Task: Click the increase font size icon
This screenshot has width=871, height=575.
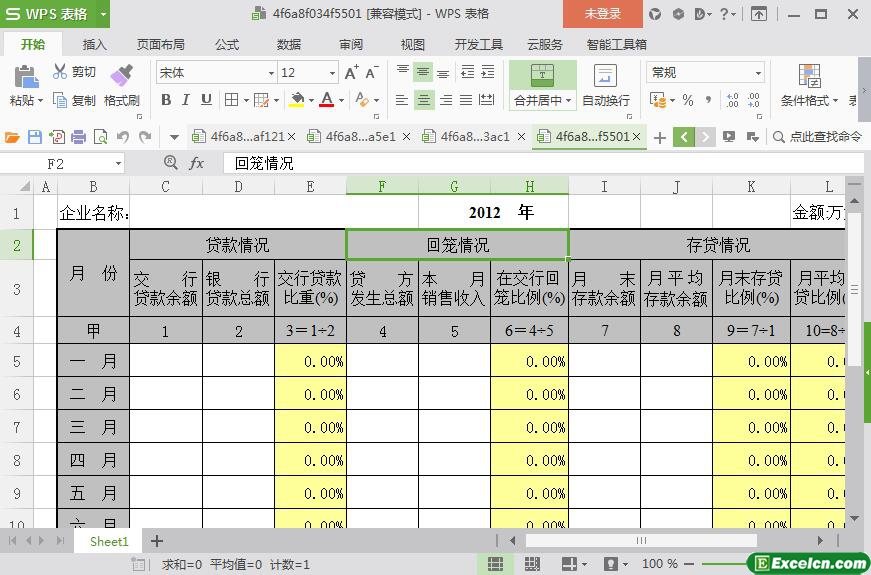Action: coord(351,73)
